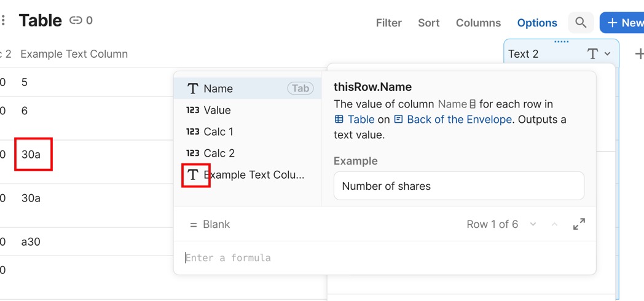Go to next row preview chevron
Image resolution: width=644 pixels, height=301 pixels.
point(533,224)
